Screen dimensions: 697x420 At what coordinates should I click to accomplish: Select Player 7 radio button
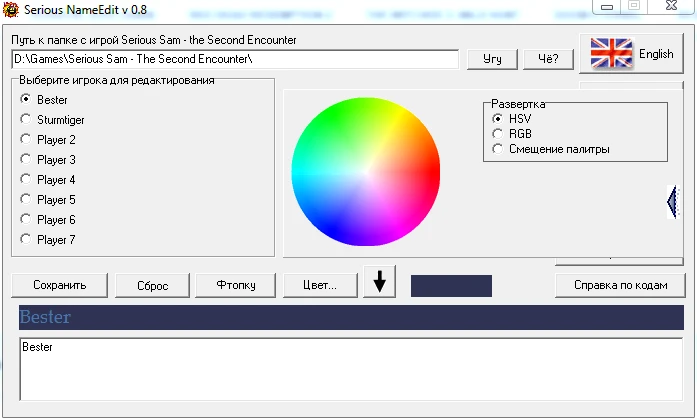pyautogui.click(x=26, y=240)
